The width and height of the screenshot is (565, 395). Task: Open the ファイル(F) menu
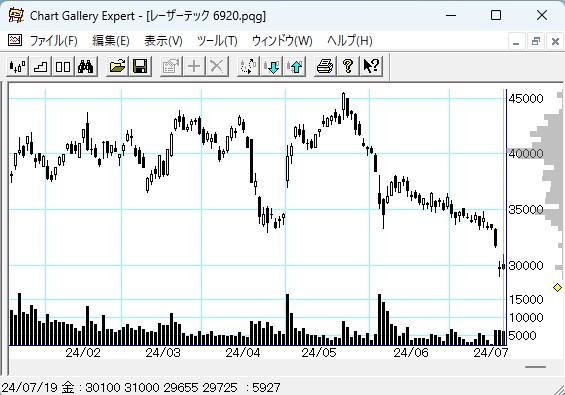(53, 41)
